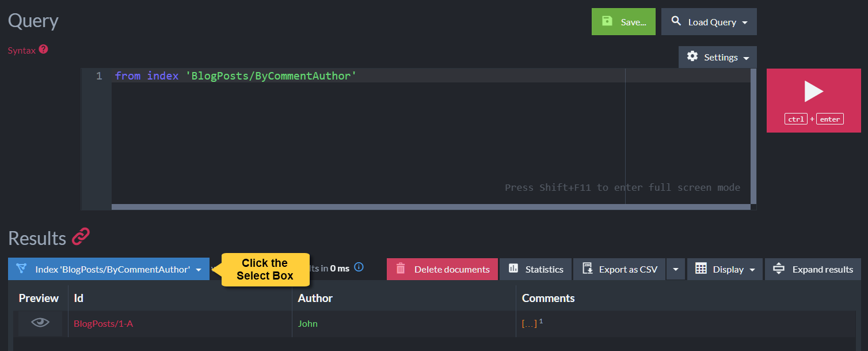Click the Id column header
Image resolution: width=868 pixels, height=351 pixels.
tap(79, 298)
